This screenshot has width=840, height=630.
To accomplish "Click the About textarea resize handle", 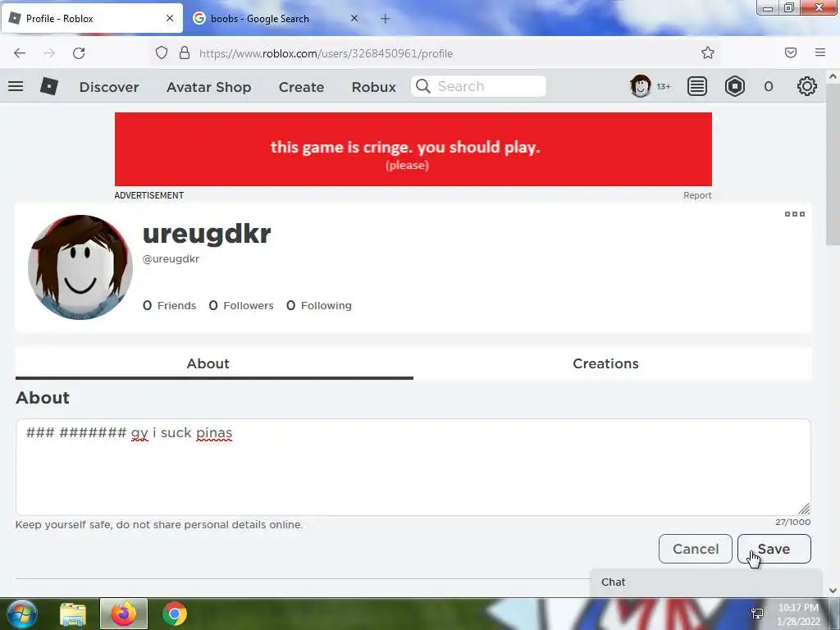I will coord(804,509).
